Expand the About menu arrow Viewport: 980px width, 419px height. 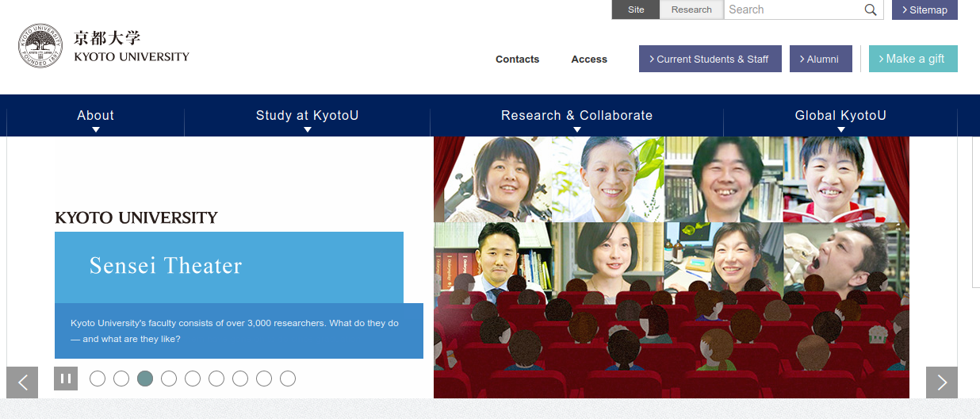(96, 129)
